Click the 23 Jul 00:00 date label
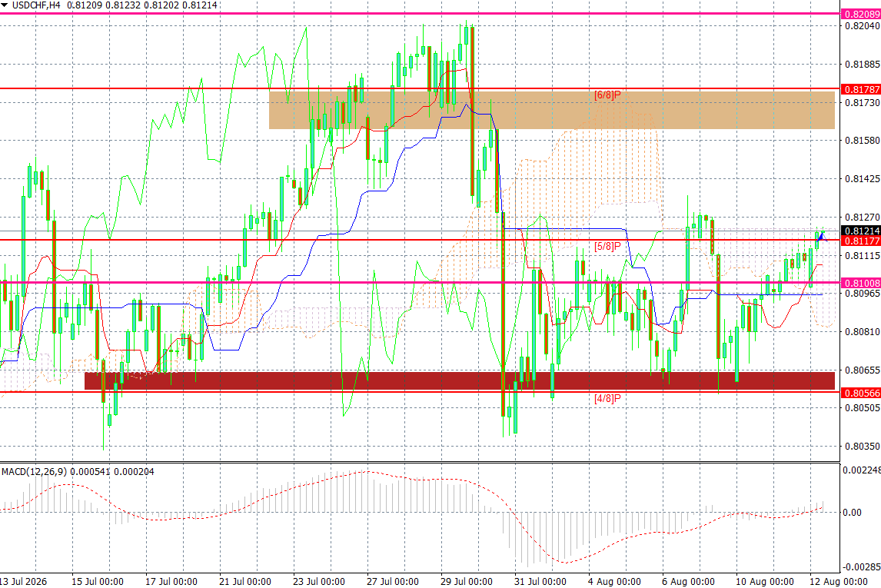The image size is (881, 588). click(318, 581)
